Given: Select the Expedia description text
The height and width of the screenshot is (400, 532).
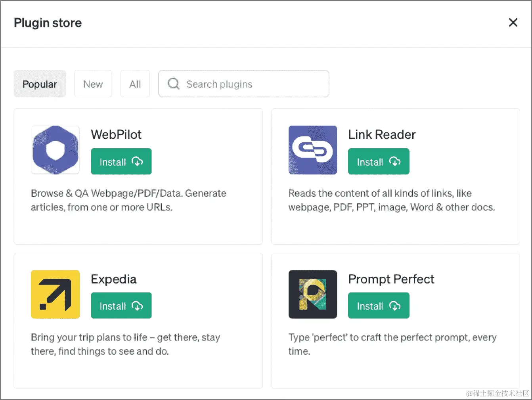Looking at the screenshot, I should click(x=125, y=344).
